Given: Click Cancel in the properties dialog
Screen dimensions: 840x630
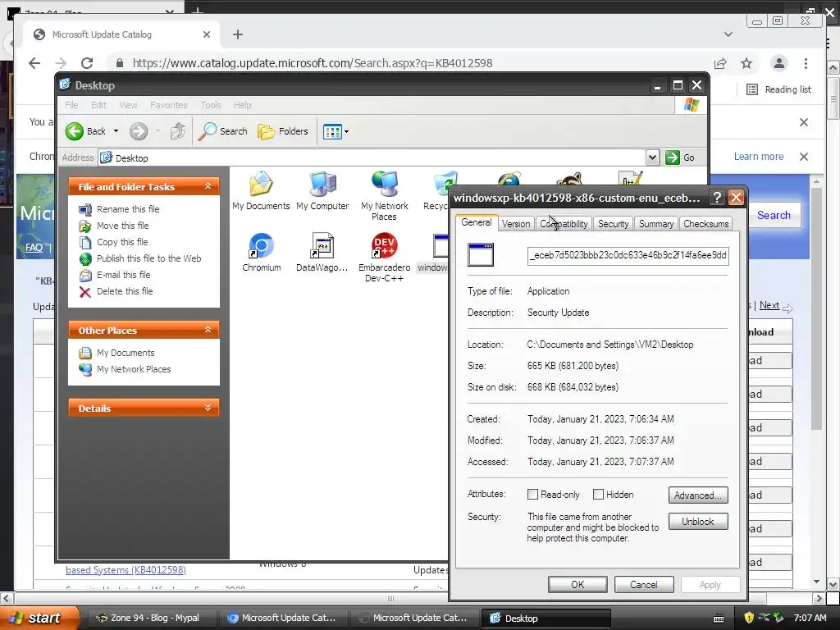Looking at the screenshot, I should (x=644, y=584).
